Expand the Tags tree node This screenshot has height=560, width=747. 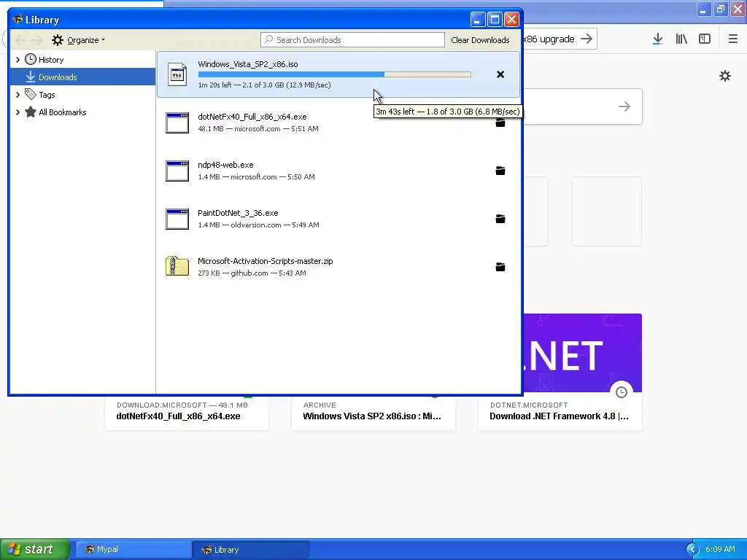[18, 95]
